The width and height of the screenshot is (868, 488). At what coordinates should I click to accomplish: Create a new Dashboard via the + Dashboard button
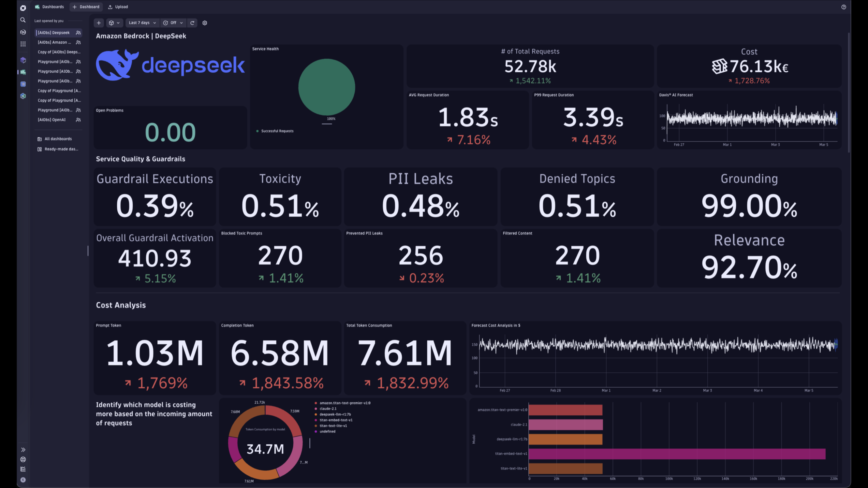pyautogui.click(x=86, y=7)
